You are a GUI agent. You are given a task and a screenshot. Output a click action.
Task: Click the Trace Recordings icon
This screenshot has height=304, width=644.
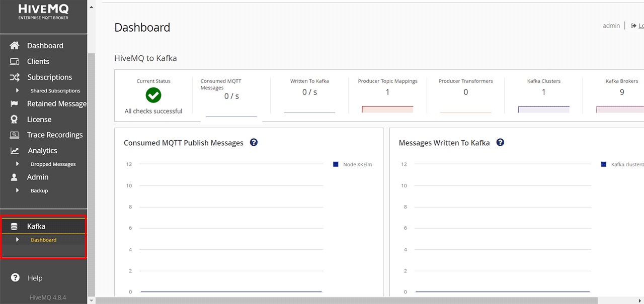(15, 135)
